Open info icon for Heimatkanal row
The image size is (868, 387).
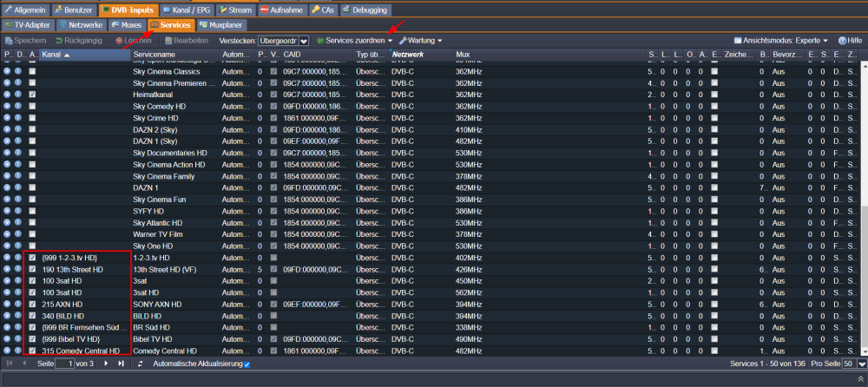18,95
